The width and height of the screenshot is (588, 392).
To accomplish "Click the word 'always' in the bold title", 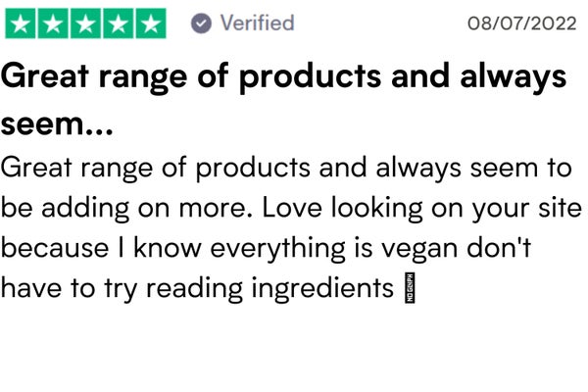I will (514, 77).
